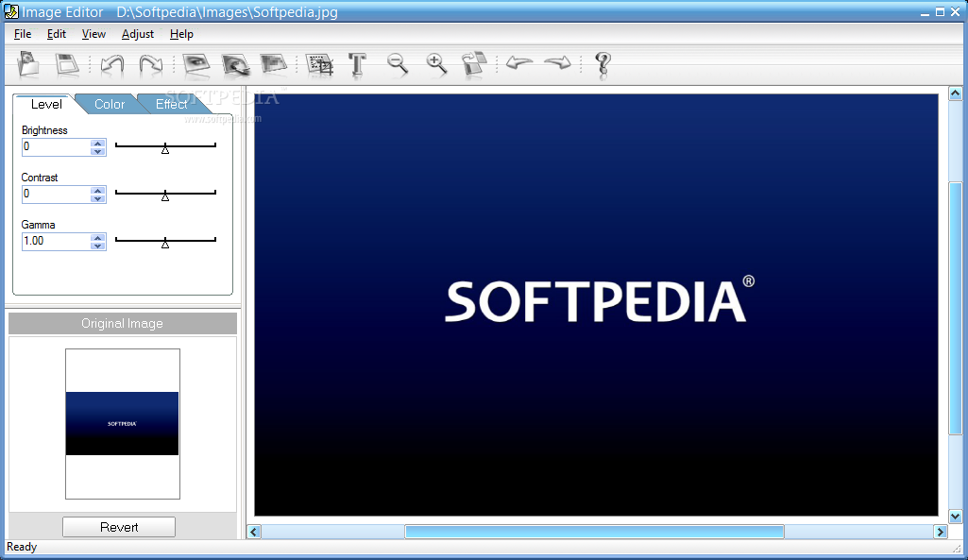Click the Gamma value field
The height and width of the screenshot is (560, 968).
(56, 242)
